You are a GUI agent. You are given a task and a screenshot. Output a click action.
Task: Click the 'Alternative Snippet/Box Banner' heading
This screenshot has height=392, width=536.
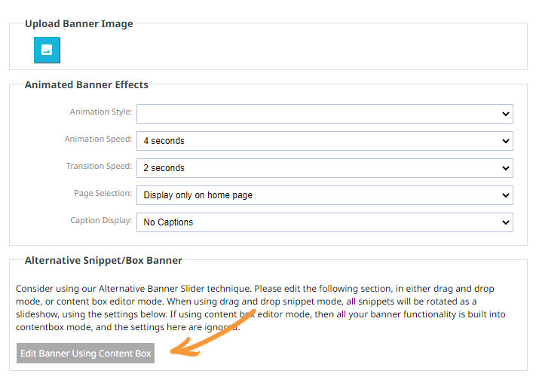click(103, 261)
